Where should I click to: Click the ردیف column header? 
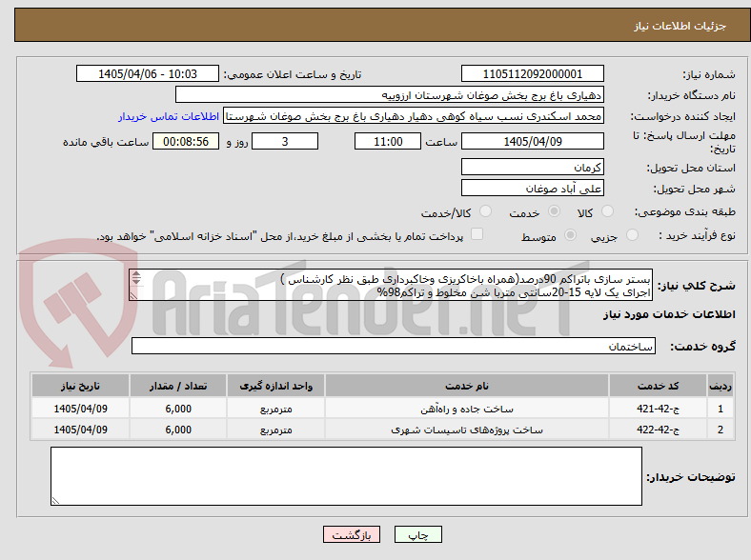721,386
